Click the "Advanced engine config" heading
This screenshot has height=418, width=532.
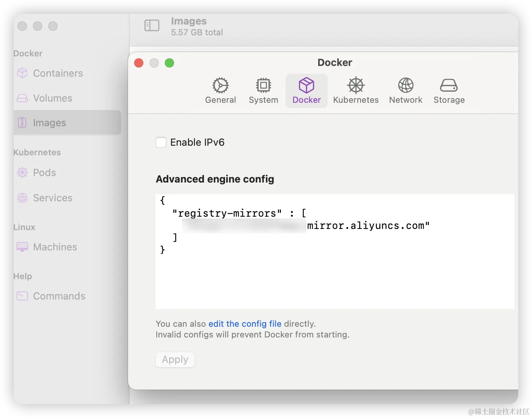(215, 179)
